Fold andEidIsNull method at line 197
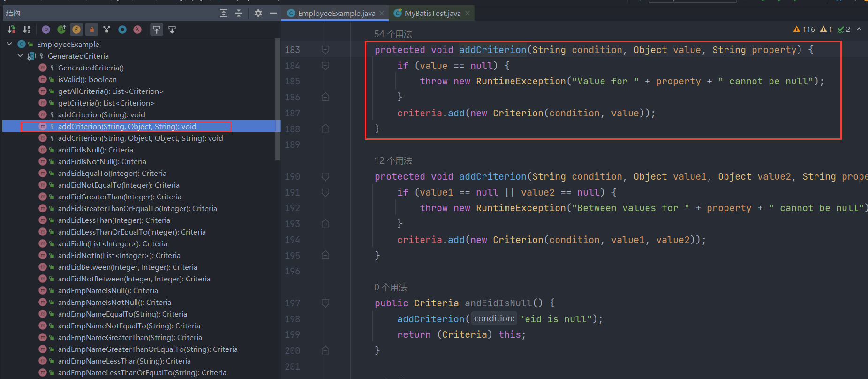 pyautogui.click(x=325, y=303)
